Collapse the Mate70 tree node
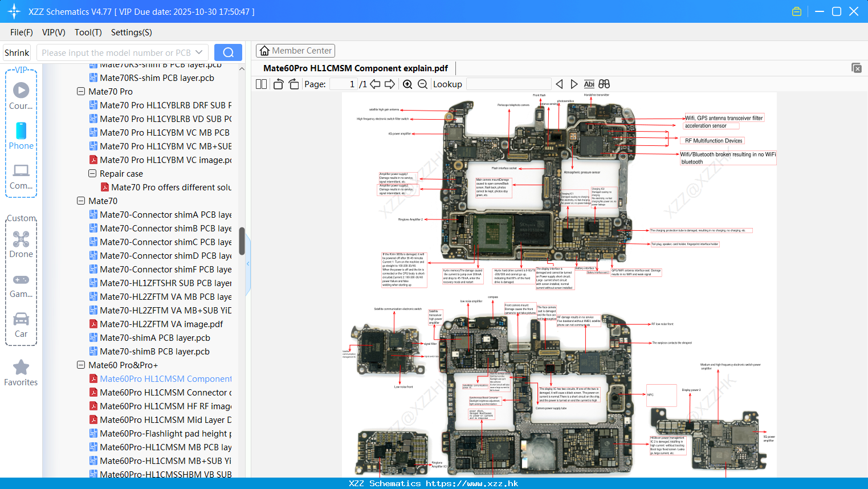868x489 pixels. 81,201
